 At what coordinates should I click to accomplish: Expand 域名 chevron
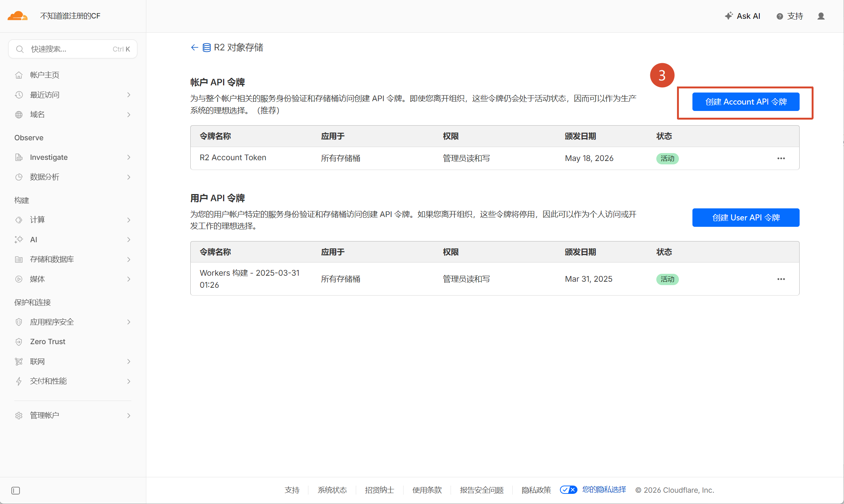129,115
